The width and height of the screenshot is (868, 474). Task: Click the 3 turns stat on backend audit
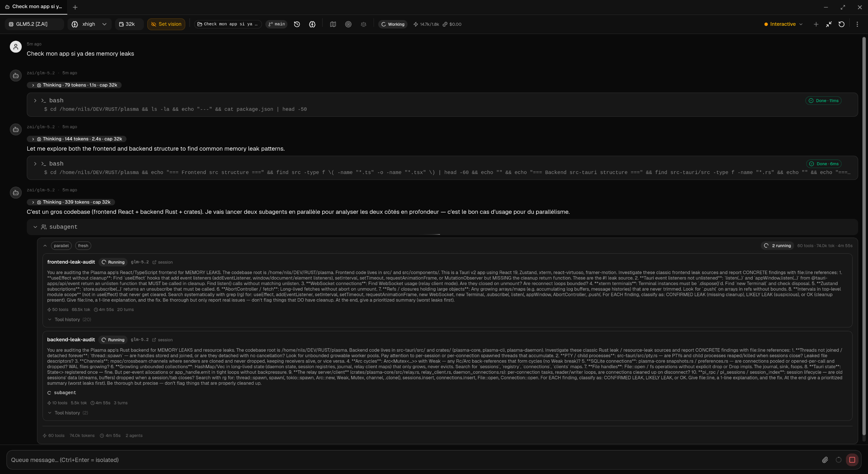[x=120, y=403]
